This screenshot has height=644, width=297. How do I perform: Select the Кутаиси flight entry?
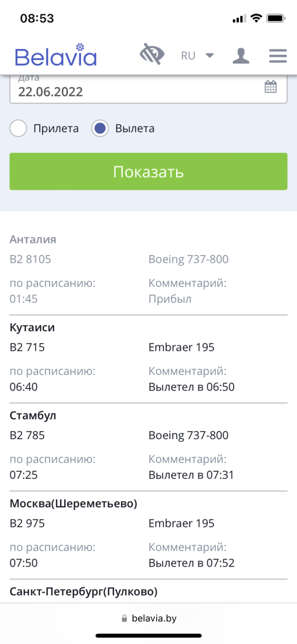pyautogui.click(x=33, y=328)
